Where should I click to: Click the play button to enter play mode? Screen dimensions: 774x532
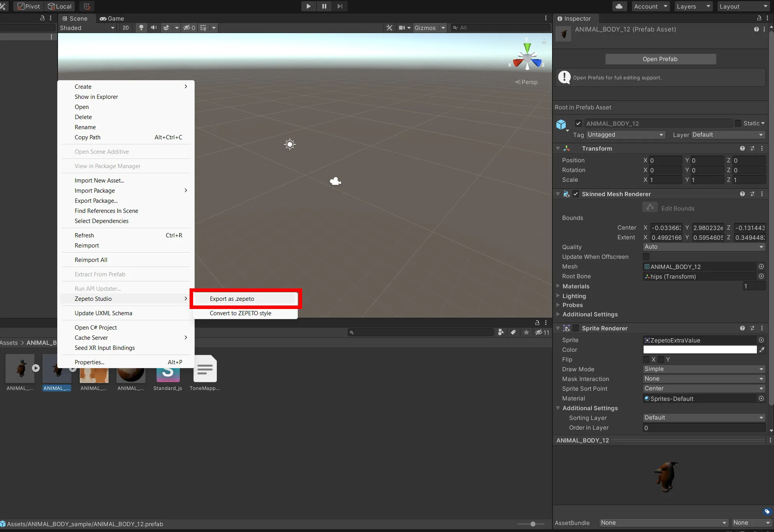(x=308, y=6)
